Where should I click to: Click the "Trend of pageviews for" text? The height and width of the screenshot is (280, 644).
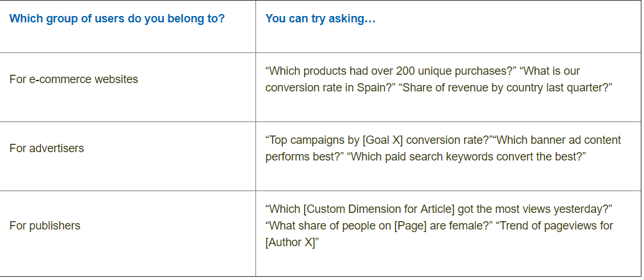click(x=554, y=226)
